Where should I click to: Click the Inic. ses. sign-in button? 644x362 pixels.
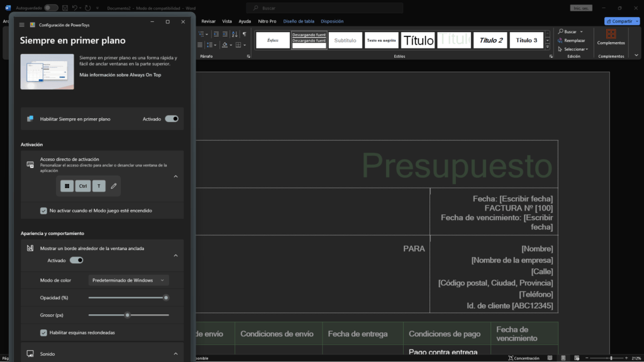581,8
